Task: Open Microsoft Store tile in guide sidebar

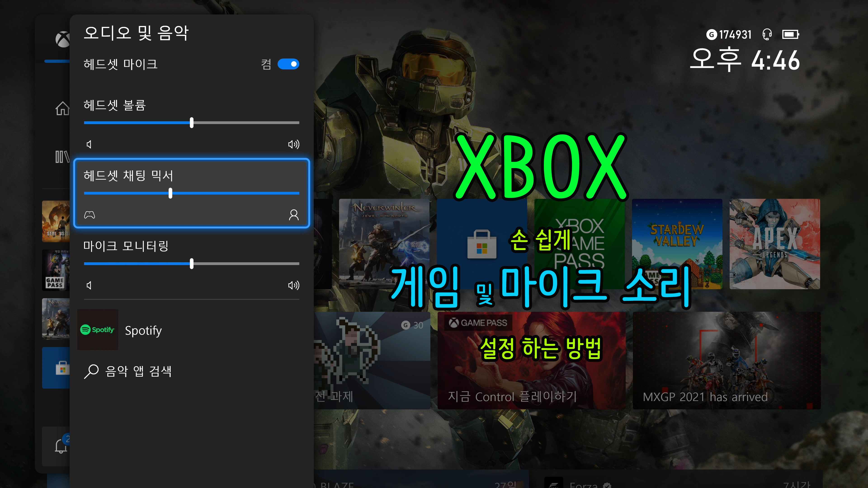Action: (56, 368)
